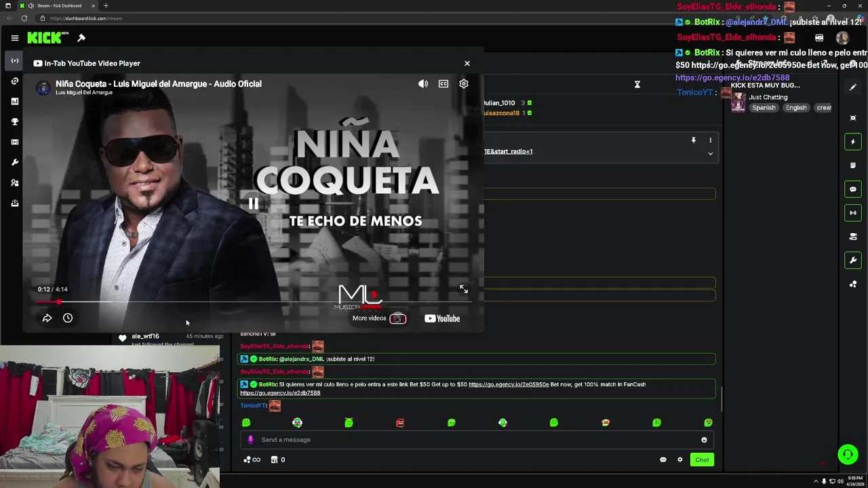The width and height of the screenshot is (868, 488).
Task: Click the channel points infinity counter
Action: click(252, 460)
